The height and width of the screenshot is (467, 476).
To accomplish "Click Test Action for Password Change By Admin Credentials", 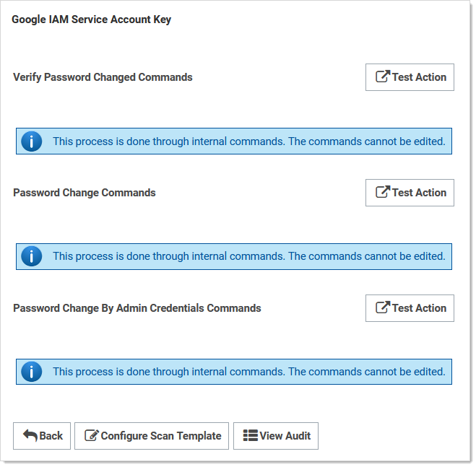I will coord(410,308).
